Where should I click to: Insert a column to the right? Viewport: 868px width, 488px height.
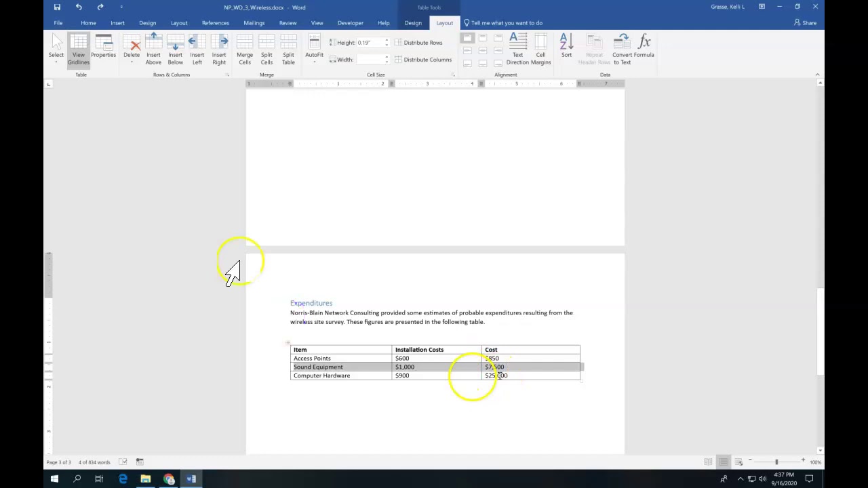pos(218,50)
